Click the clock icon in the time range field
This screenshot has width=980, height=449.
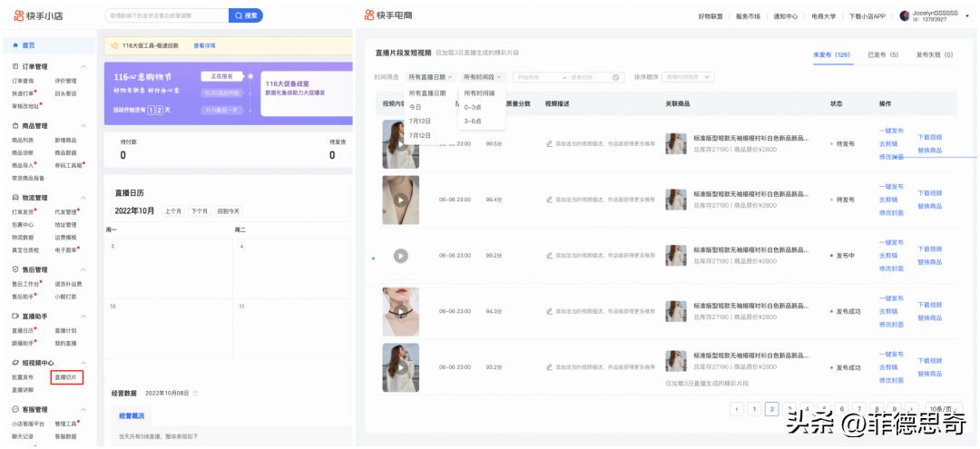pos(615,77)
